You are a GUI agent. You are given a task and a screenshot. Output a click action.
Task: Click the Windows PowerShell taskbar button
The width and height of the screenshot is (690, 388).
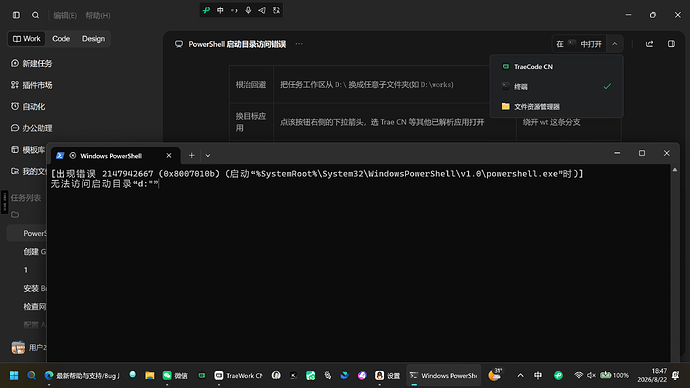[444, 375]
